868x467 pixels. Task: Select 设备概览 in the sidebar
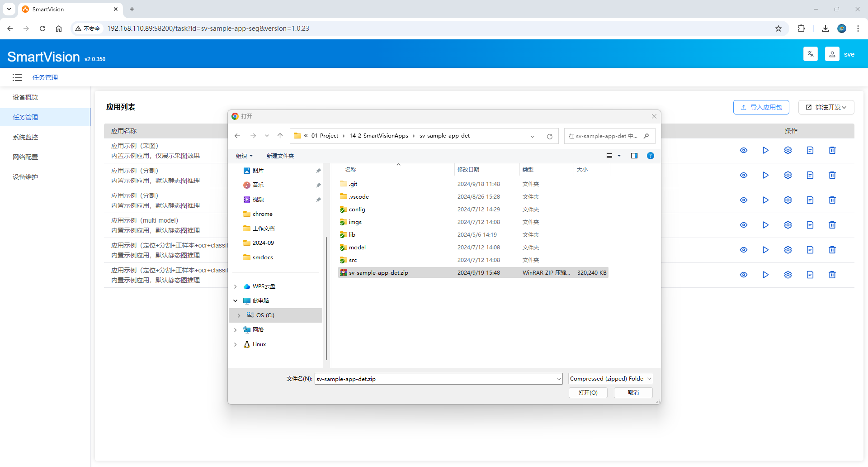(x=45, y=97)
